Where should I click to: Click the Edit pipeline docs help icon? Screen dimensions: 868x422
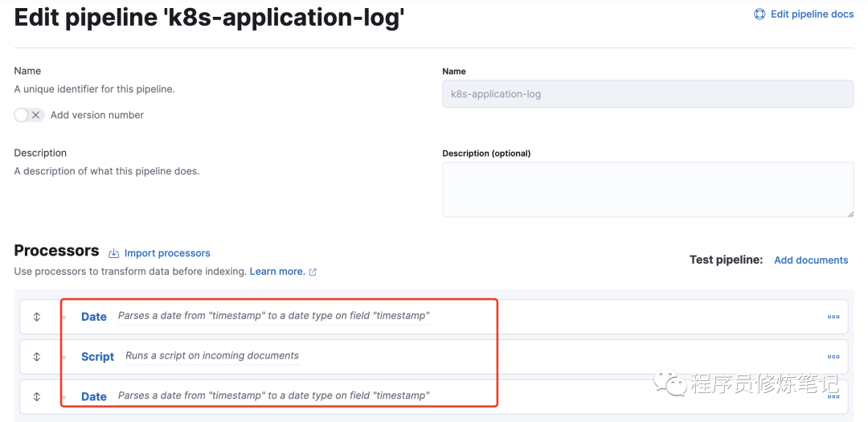(759, 14)
